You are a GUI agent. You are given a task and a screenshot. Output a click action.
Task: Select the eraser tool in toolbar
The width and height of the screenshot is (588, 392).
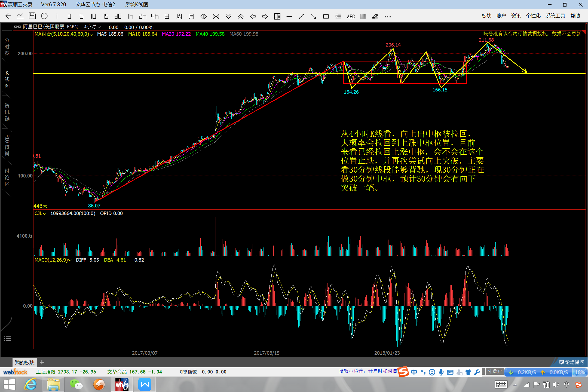pyautogui.click(x=375, y=17)
